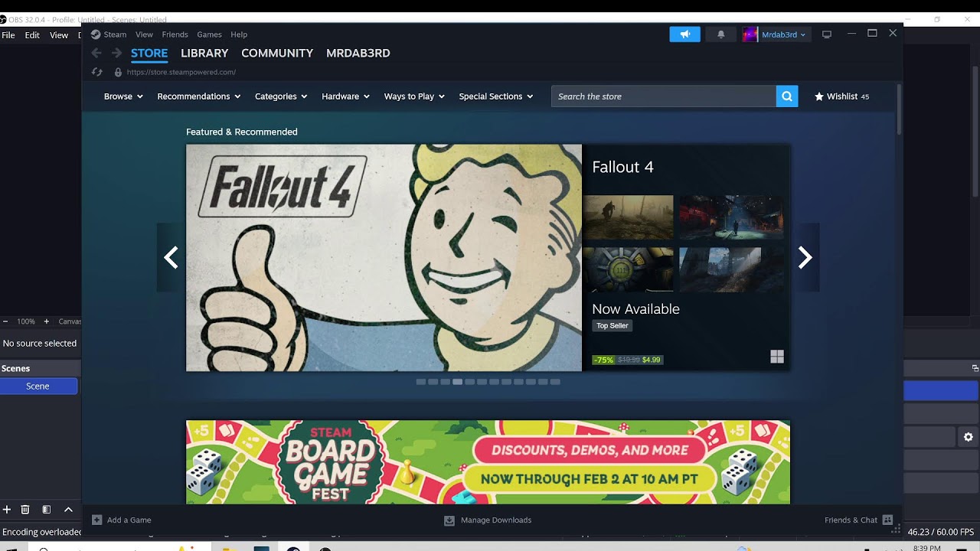This screenshot has width=980, height=551.
Task: Reload the store page with refresh icon
Action: (x=97, y=72)
